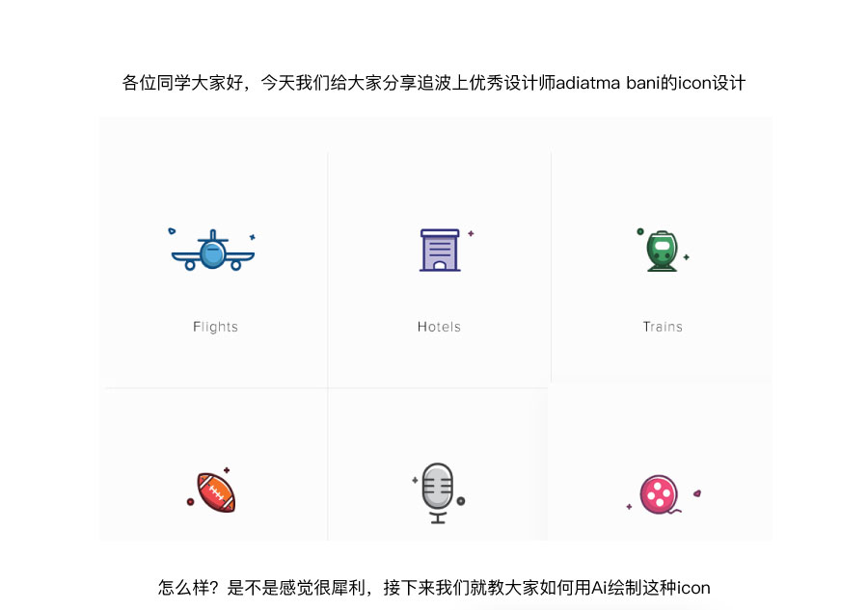Click the orange American football icon
This screenshot has height=610, width=868.
pos(216,491)
